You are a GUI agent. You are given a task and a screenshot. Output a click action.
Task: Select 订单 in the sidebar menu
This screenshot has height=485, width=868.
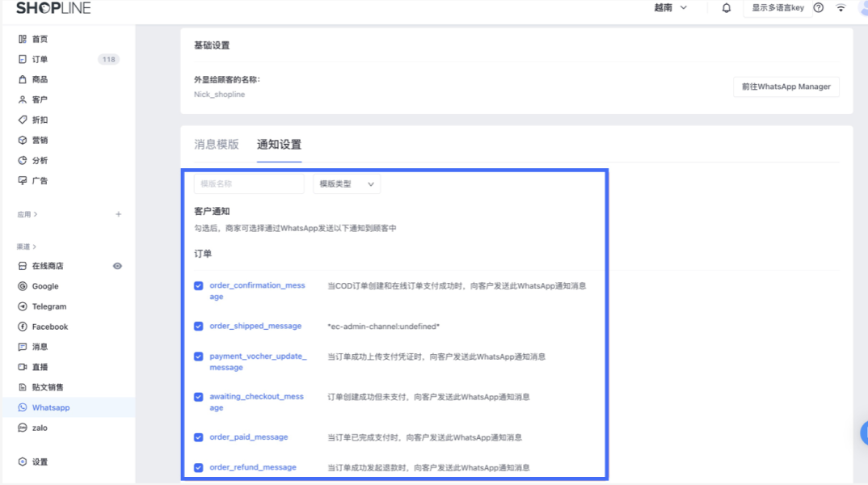click(69, 59)
